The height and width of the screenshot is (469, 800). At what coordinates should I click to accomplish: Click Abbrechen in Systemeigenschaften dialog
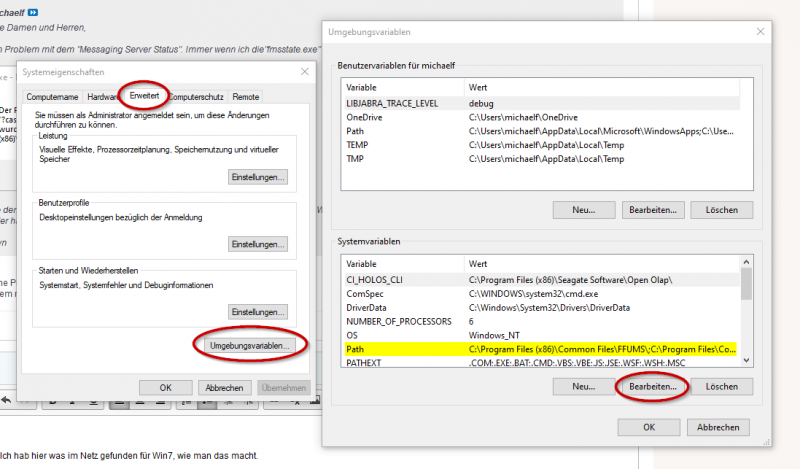(x=224, y=387)
